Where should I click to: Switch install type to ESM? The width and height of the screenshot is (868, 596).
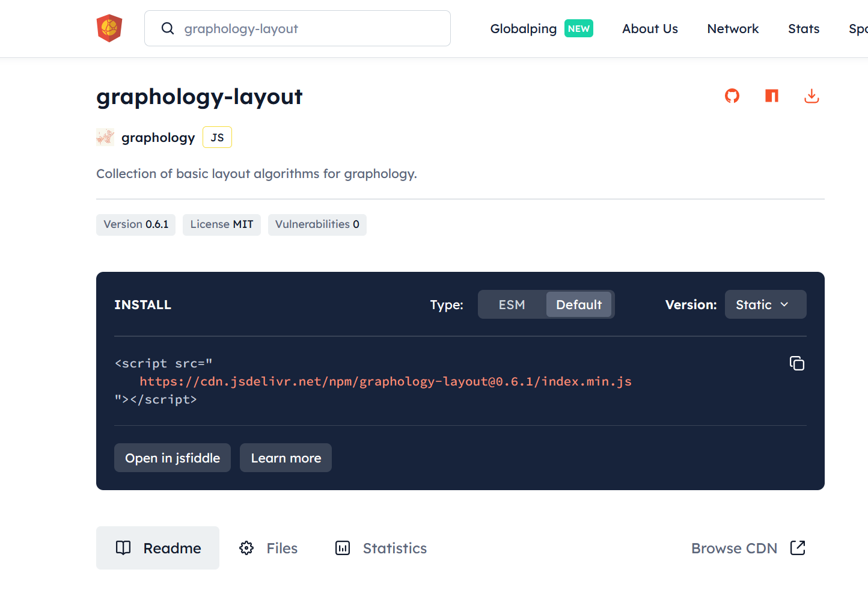(x=512, y=305)
